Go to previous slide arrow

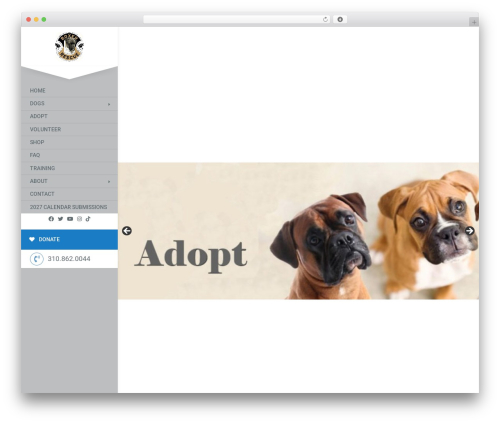point(127,231)
